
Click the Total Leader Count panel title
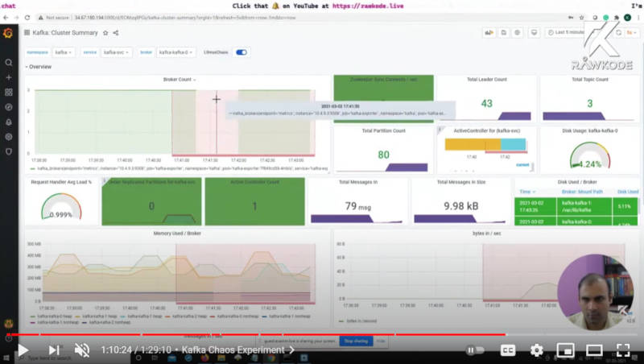pos(487,79)
